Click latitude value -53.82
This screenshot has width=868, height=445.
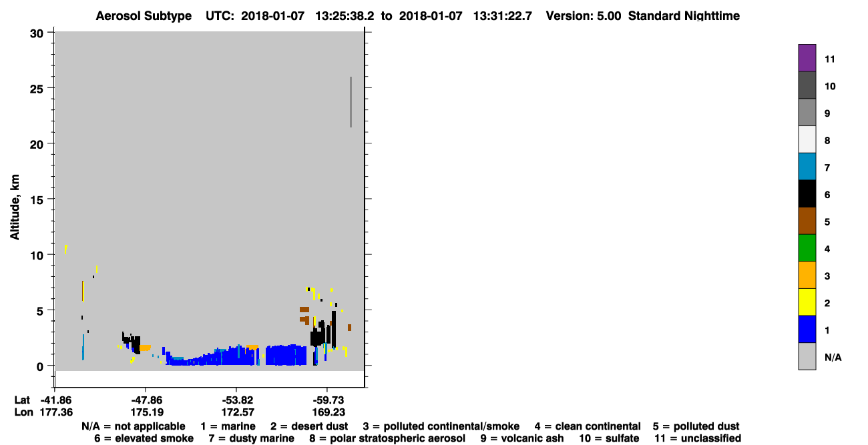(236, 400)
